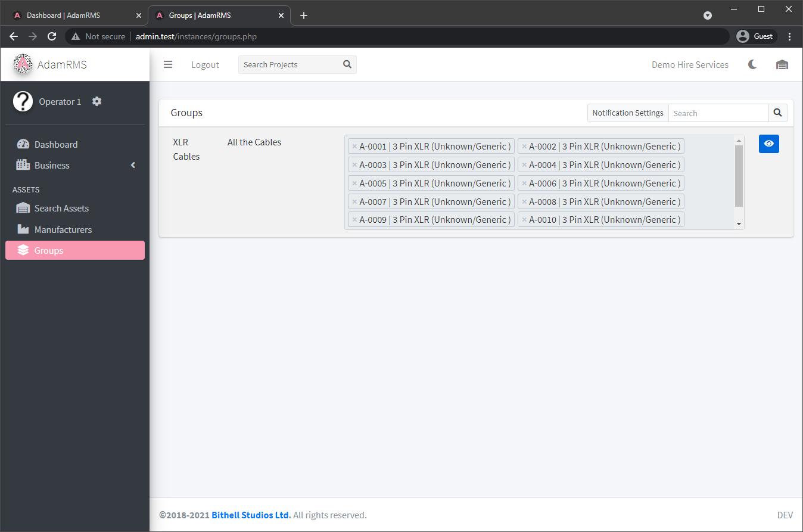The image size is (803, 532).
Task: Remove A-0006 tag using its x icon
Action: [x=524, y=183]
